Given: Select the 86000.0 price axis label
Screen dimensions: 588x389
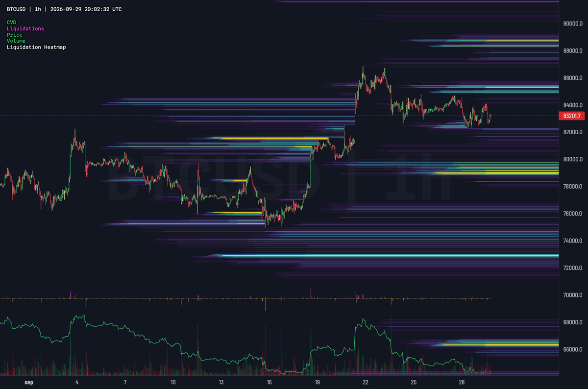Looking at the screenshot, I should coord(573,78).
